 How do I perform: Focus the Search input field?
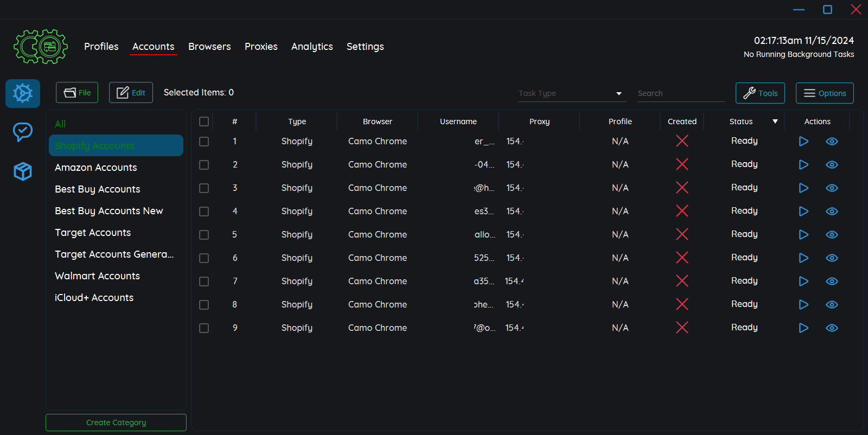point(680,93)
